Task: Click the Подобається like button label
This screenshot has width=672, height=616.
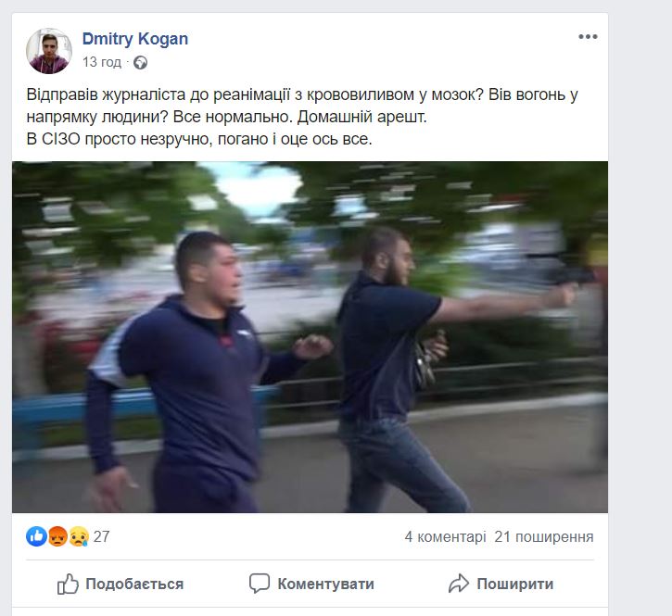Action: tap(134, 584)
